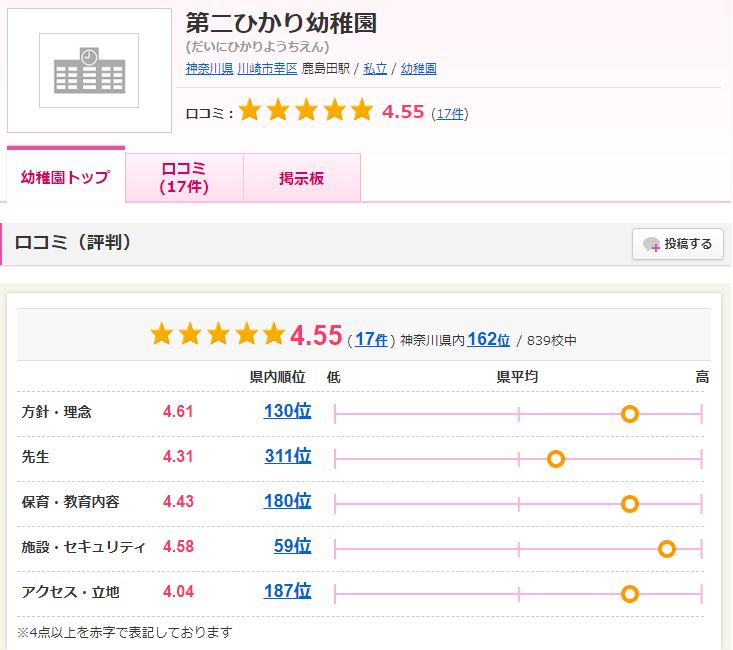
Task: Open the 130位 rank for 方針・理念
Action: point(287,411)
